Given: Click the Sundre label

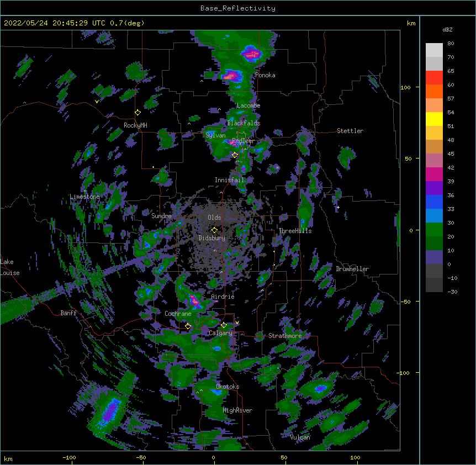Looking at the screenshot, I should [161, 216].
